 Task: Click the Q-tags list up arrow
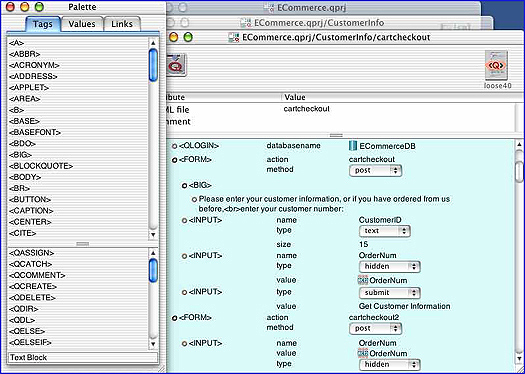153,252
